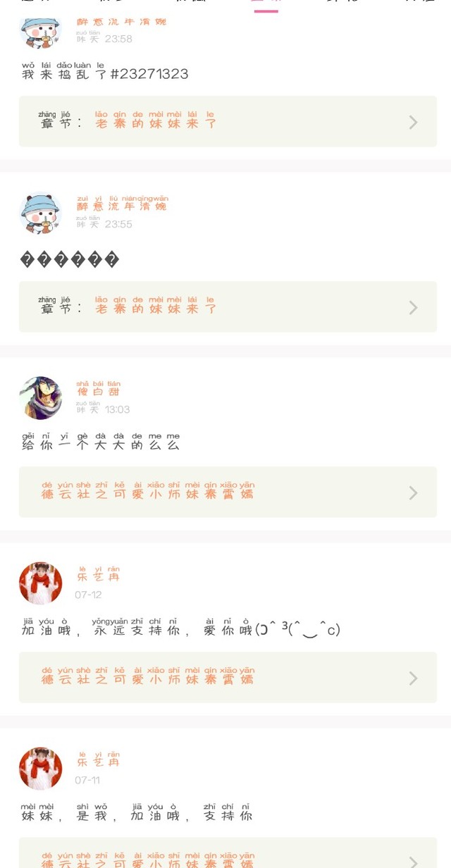
Task: Open panda avatar on the 23:58 comment
Action: [41, 31]
